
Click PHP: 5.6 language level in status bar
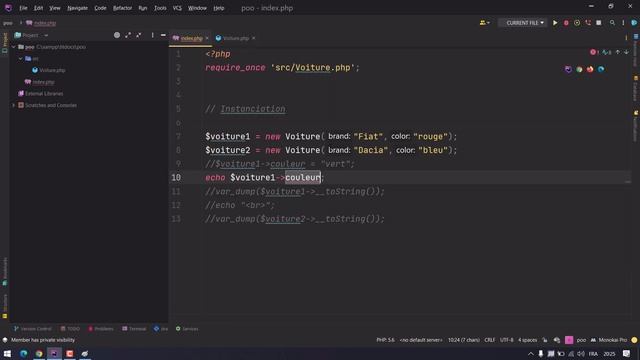(x=385, y=340)
